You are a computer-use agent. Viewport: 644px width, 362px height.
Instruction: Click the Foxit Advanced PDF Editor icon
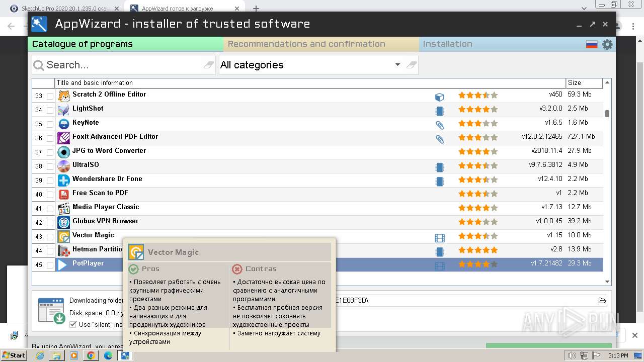(64, 138)
